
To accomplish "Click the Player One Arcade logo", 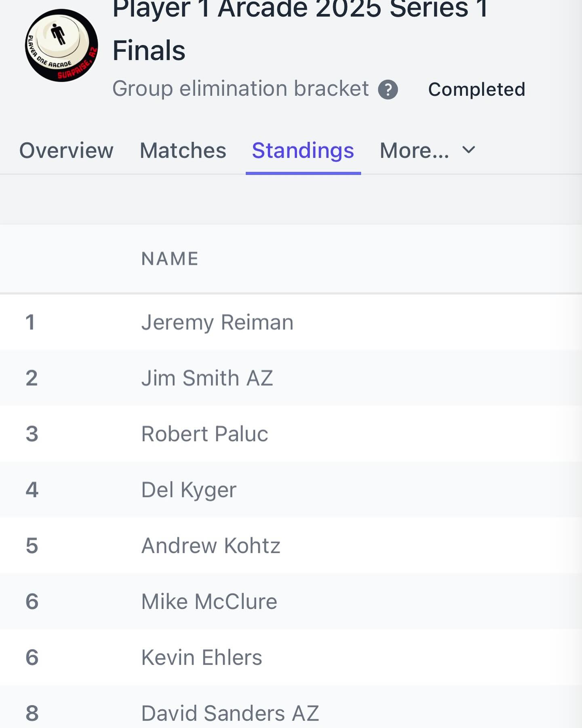I will (61, 45).
